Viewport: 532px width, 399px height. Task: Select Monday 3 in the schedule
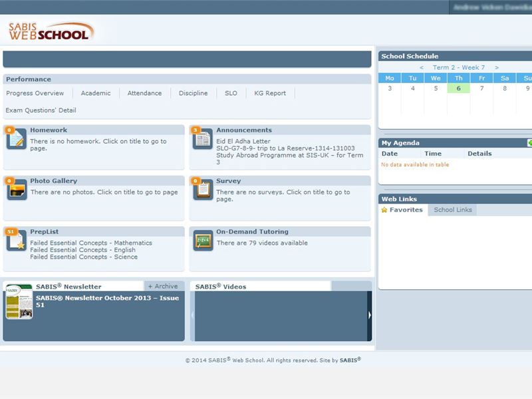[x=390, y=88]
